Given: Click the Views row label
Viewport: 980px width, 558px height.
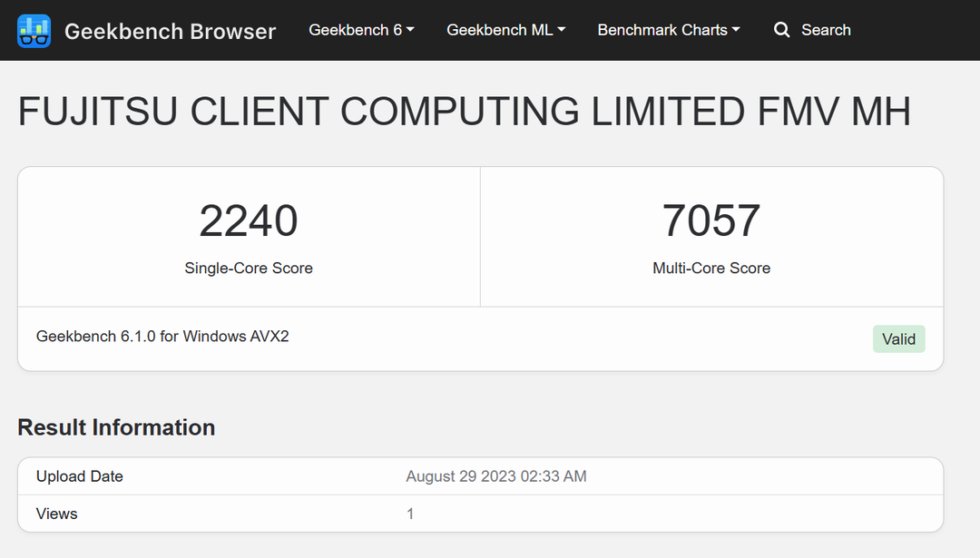Looking at the screenshot, I should [57, 514].
